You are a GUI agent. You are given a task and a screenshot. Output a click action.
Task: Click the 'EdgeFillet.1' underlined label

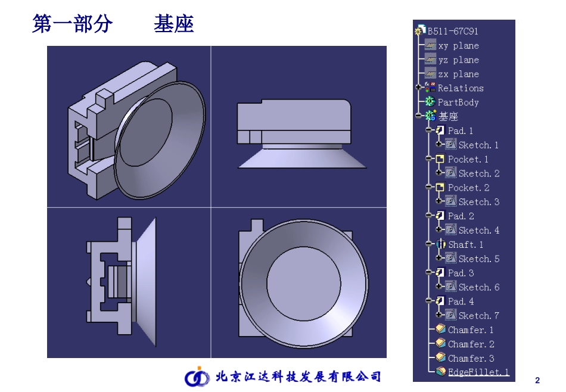478,372
